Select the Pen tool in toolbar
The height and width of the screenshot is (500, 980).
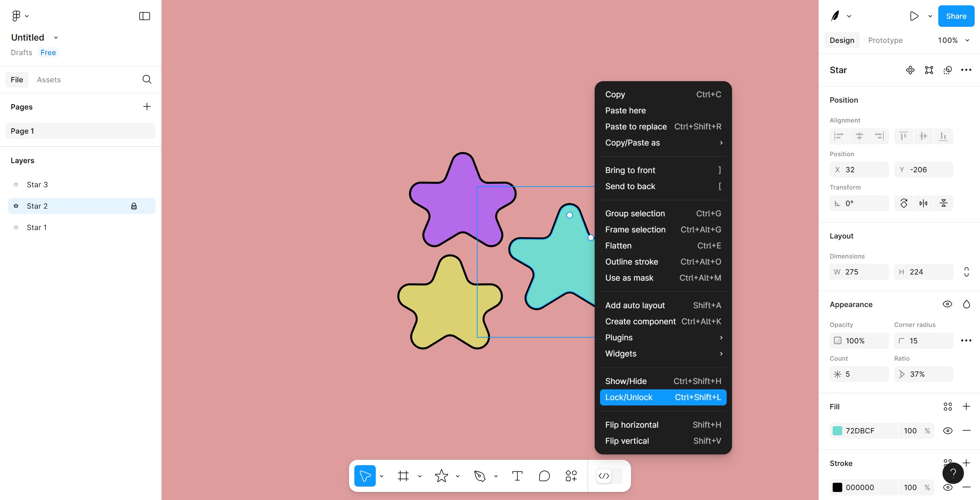point(479,476)
